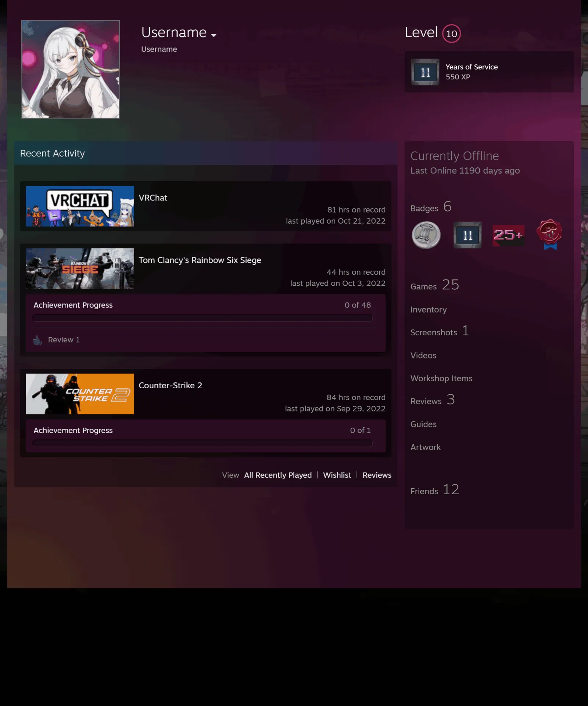Click Rainbow Six Siege achievement progress bar
The image size is (588, 706).
[x=202, y=318]
